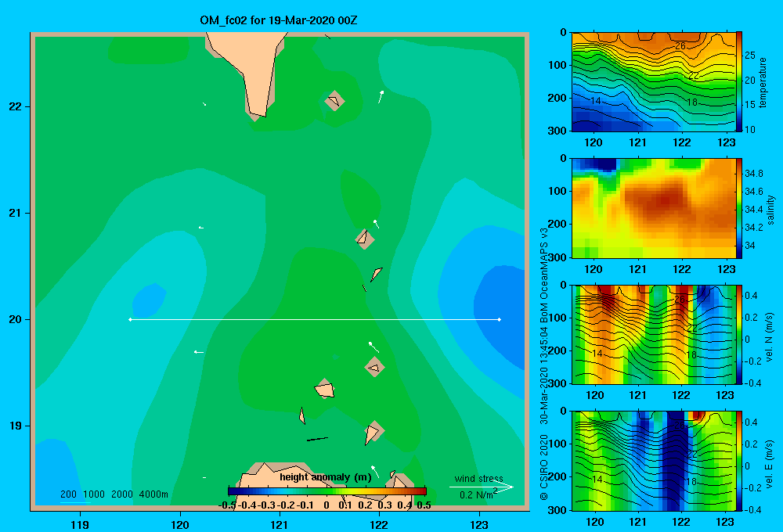Click contour label "14" in temperature plot
Image resolution: width=783 pixels, height=532 pixels.
(x=595, y=101)
